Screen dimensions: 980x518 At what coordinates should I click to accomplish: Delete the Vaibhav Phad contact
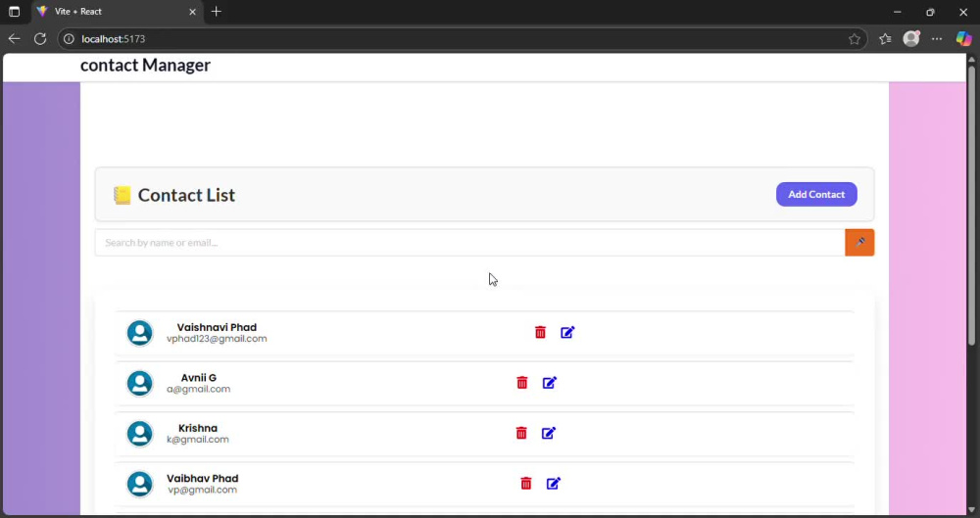(x=525, y=483)
